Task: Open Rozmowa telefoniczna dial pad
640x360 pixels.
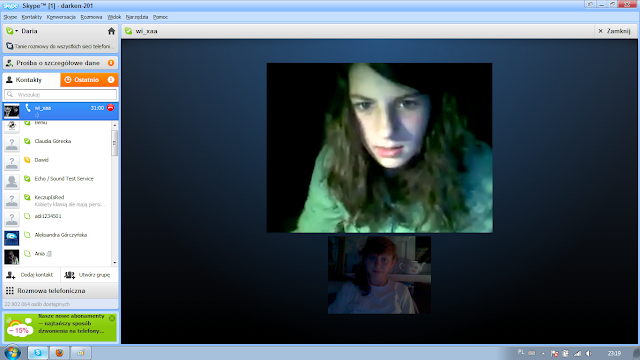Action: coord(60,291)
